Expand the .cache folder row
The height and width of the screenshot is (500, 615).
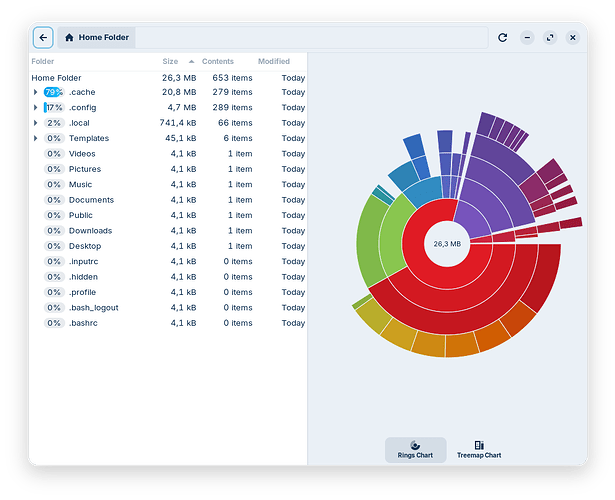(x=36, y=92)
